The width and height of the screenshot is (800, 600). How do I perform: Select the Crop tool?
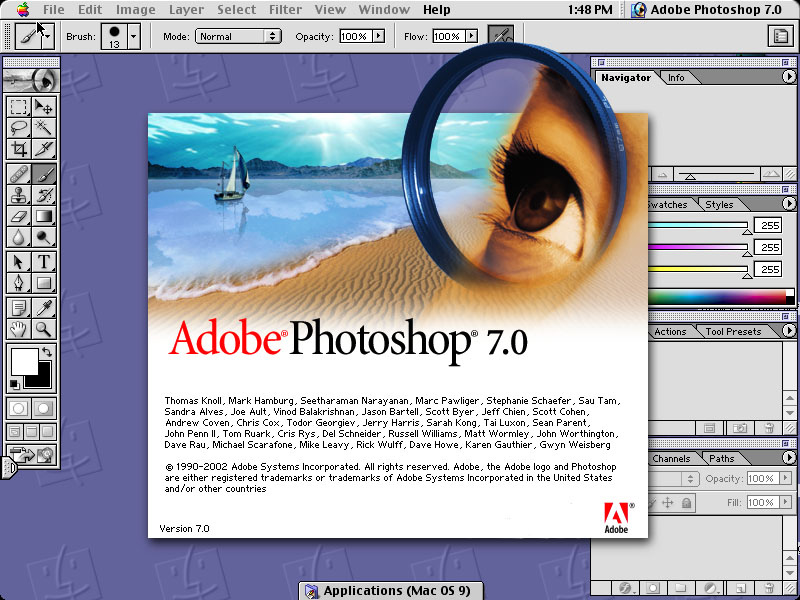coord(18,149)
